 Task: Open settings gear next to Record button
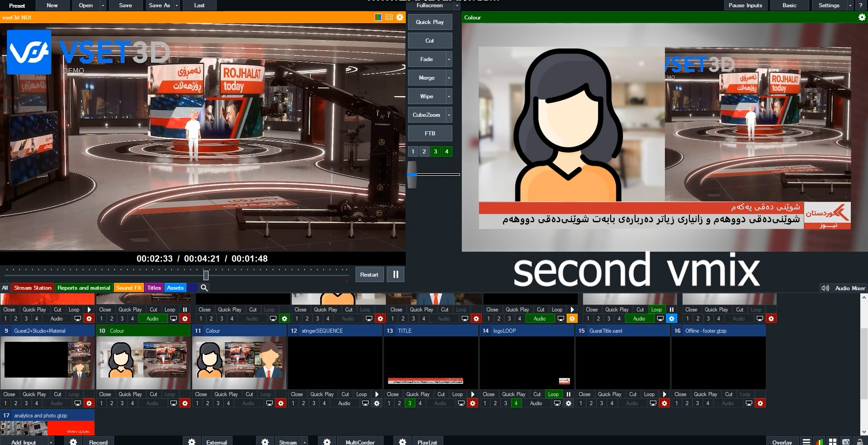[x=73, y=442]
